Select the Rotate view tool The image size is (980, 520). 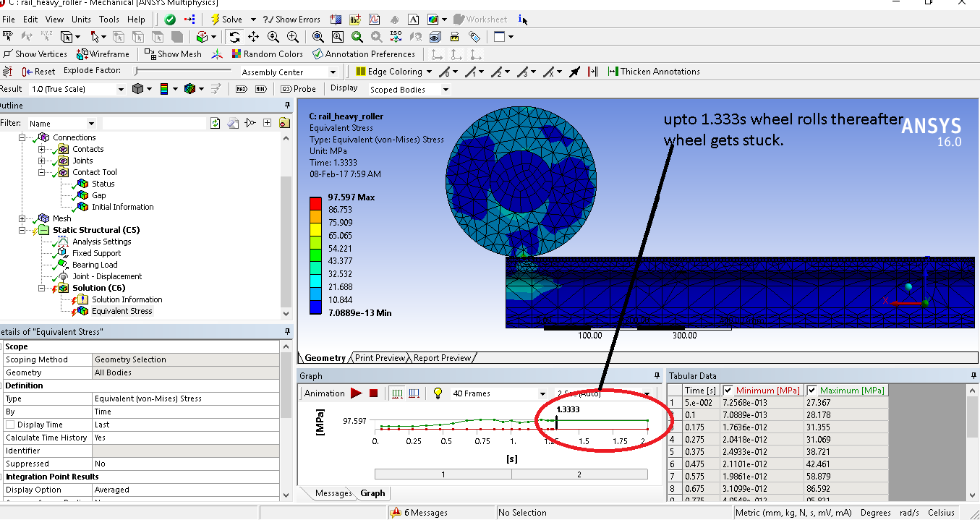click(x=234, y=37)
